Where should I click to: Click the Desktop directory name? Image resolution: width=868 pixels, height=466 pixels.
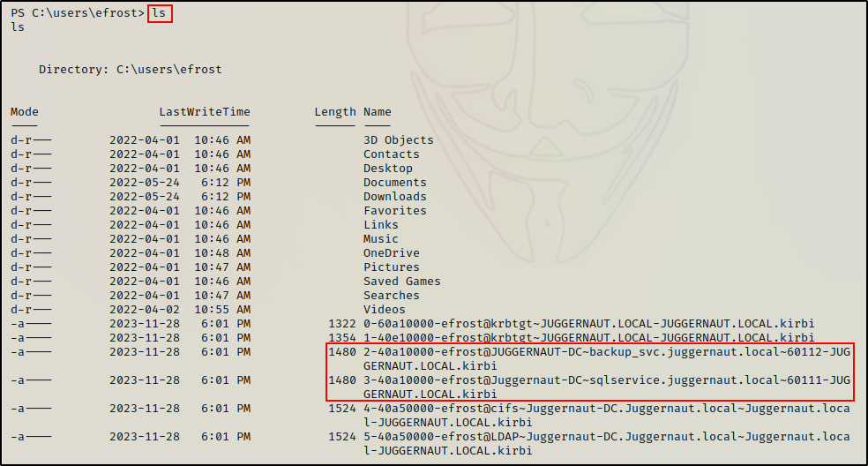(388, 169)
